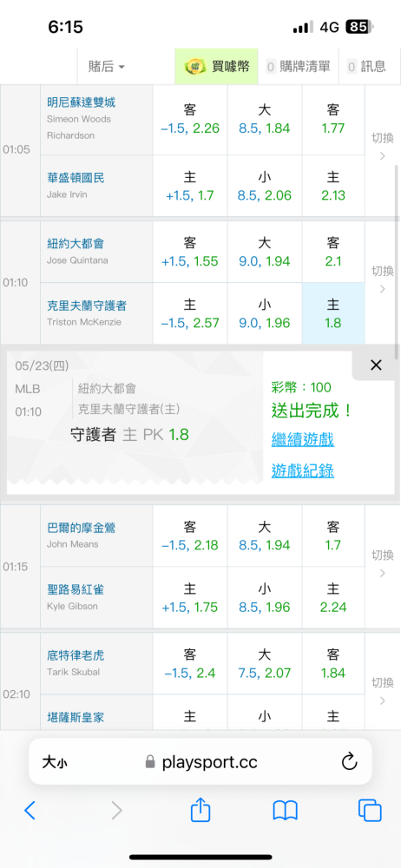Open the Safari share icon
Viewport: 401px width, 868px height.
coord(200,809)
